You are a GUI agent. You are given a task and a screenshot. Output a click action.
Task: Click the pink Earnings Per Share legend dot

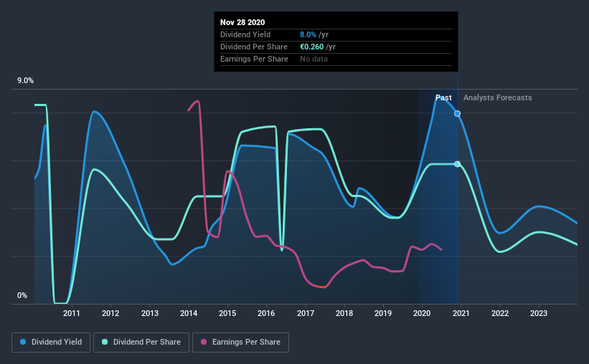(x=204, y=342)
